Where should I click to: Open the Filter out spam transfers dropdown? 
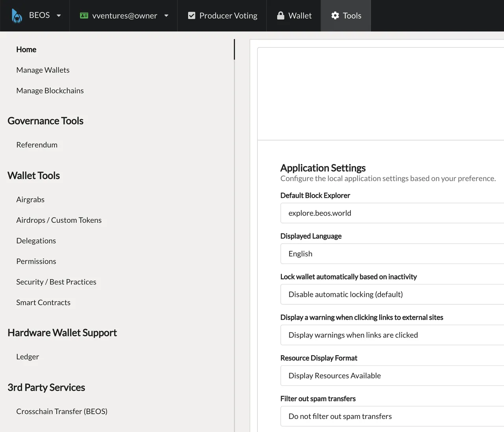point(392,416)
